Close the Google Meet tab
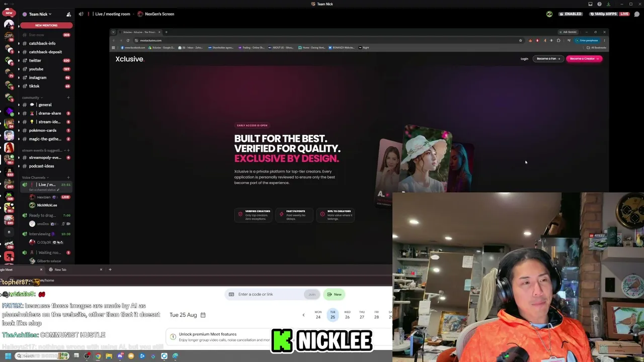Image resolution: width=644 pixels, height=362 pixels. point(41,269)
